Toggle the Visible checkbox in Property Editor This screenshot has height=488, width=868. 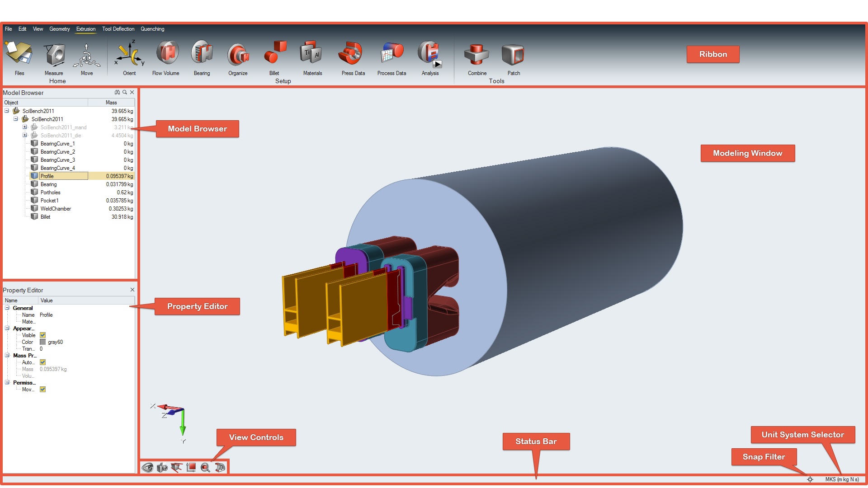(42, 335)
